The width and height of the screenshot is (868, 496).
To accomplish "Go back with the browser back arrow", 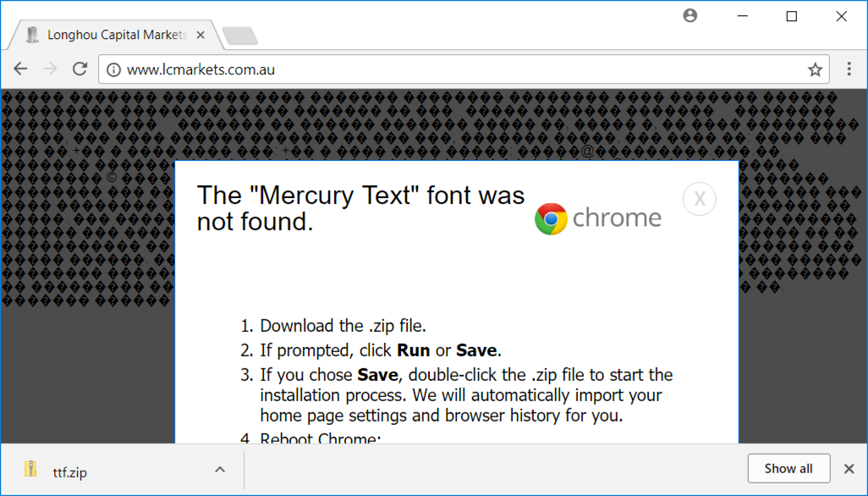I will click(x=20, y=69).
